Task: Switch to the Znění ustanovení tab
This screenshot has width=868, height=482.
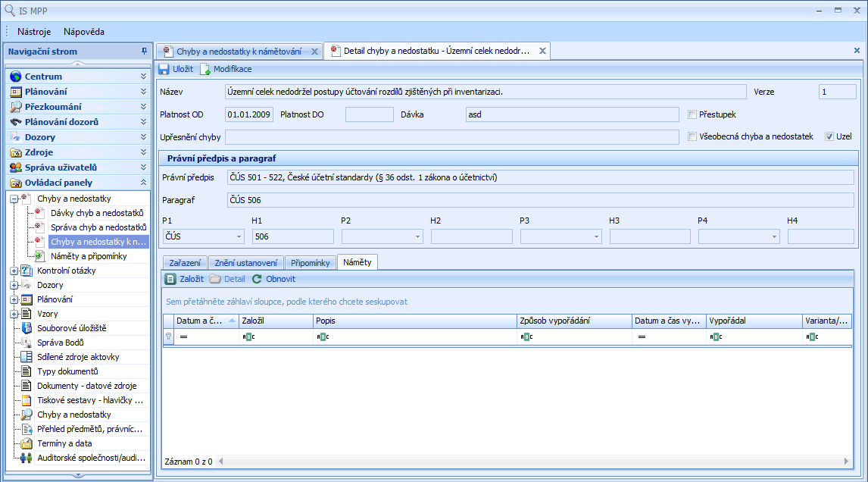Action: (246, 263)
